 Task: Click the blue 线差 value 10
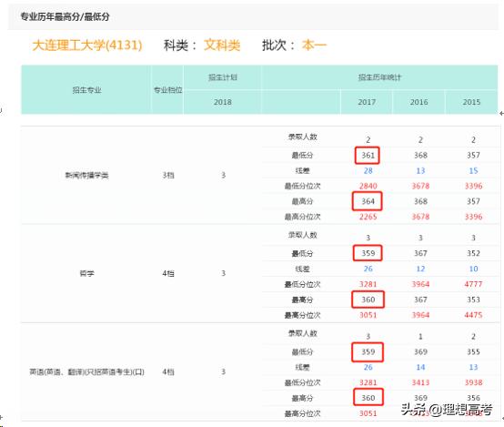(473, 269)
